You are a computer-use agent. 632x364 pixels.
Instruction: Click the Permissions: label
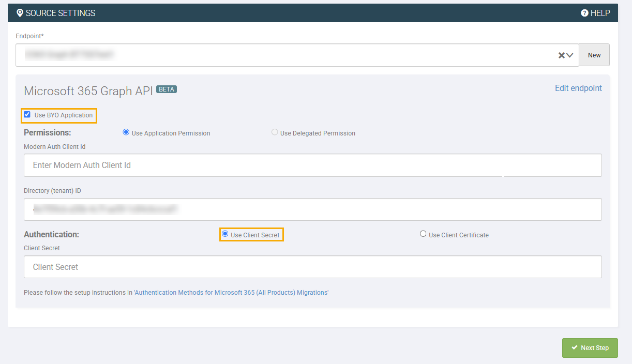[x=48, y=133]
